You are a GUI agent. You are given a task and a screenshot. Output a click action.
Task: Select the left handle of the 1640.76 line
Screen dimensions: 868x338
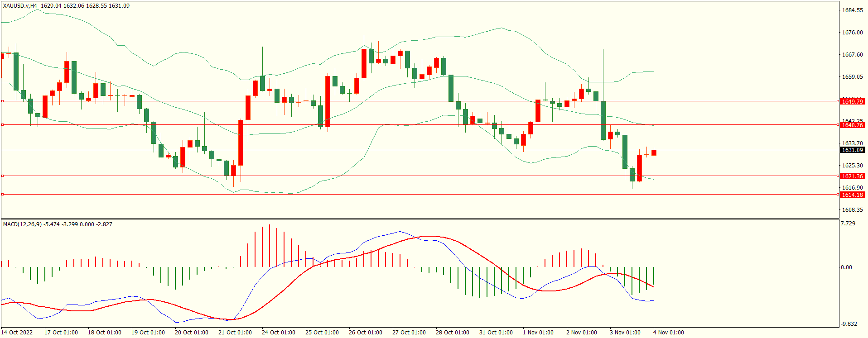(x=2, y=125)
